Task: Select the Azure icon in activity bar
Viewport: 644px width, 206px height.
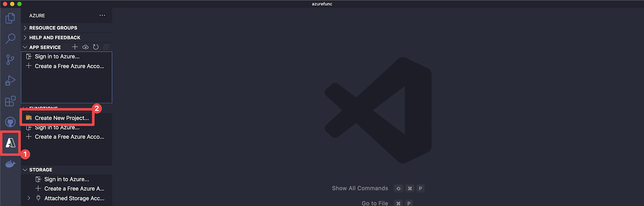Action: (x=10, y=143)
